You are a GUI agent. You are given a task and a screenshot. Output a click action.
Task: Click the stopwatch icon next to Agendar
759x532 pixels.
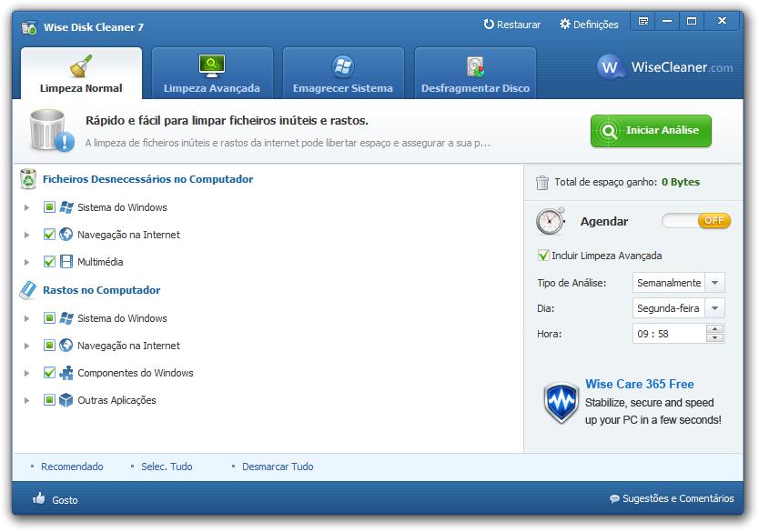pyautogui.click(x=551, y=221)
